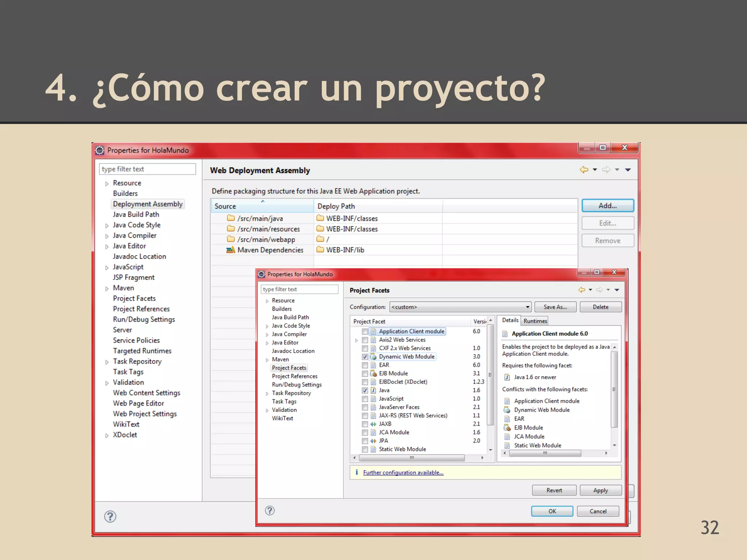
Task: Focus filter text field in front dialog
Action: click(299, 289)
